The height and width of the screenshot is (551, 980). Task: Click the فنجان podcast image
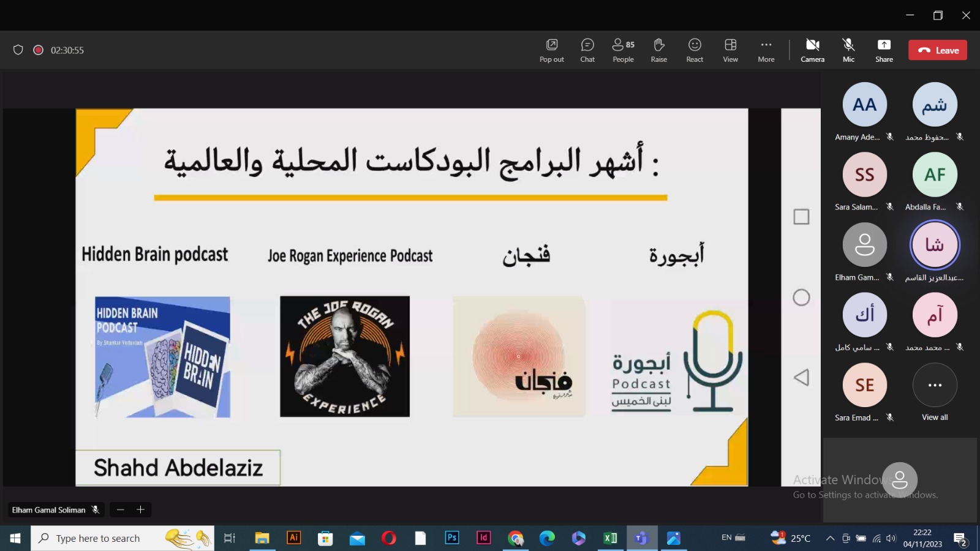coord(519,357)
